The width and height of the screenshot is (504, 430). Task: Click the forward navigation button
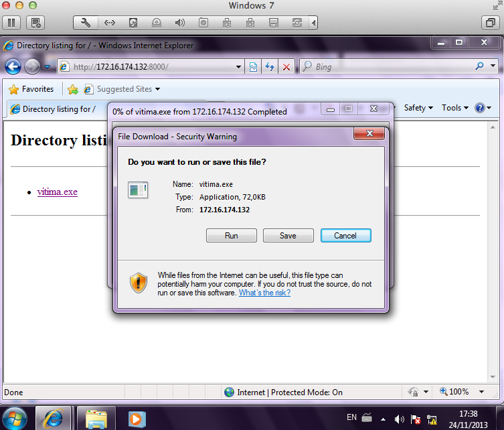tap(32, 67)
